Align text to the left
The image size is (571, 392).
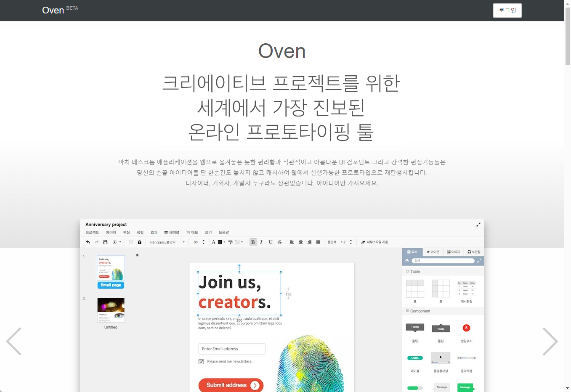tap(292, 242)
